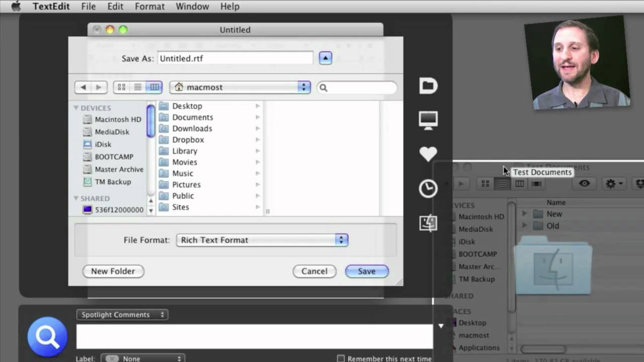The height and width of the screenshot is (362, 644).
Task: Open the File Format dropdown
Action: (x=262, y=240)
